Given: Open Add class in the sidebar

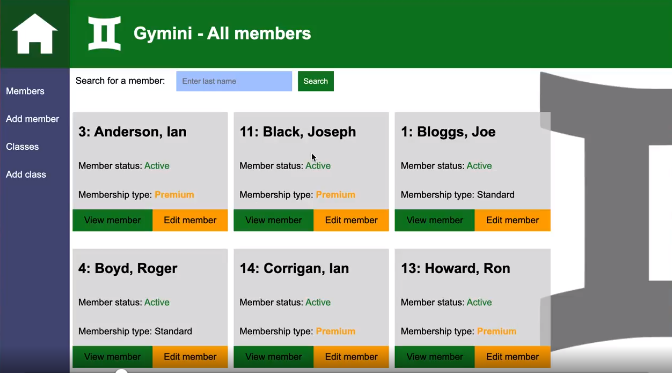Looking at the screenshot, I should pyautogui.click(x=26, y=174).
